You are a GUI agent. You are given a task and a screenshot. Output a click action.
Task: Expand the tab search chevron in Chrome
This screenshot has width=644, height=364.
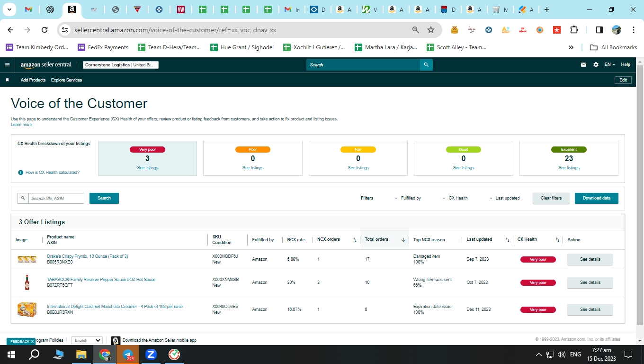pyautogui.click(x=10, y=9)
